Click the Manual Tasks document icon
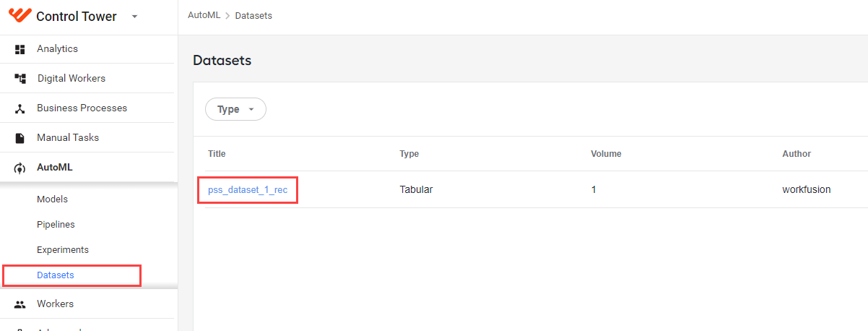Viewport: 868px width, 331px height. point(20,138)
